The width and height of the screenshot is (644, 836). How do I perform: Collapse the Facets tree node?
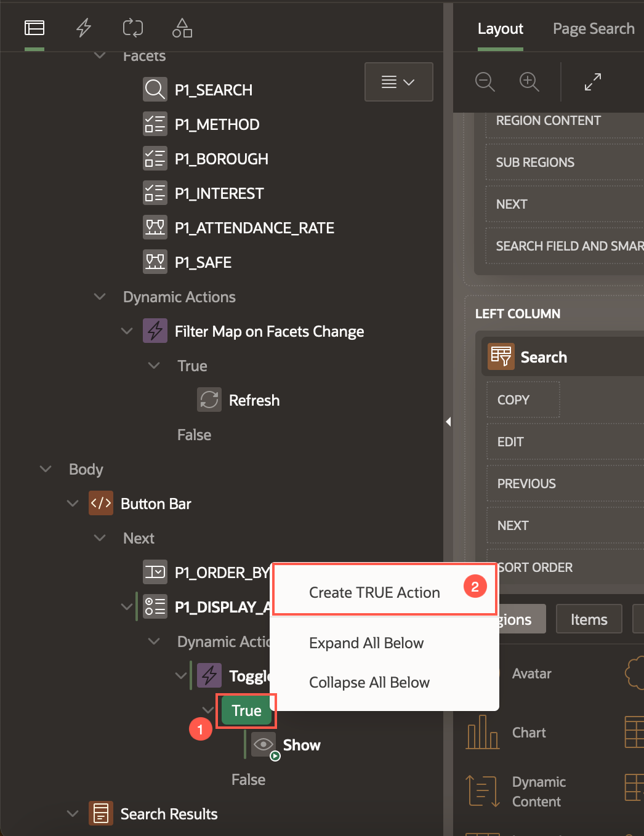point(100,55)
